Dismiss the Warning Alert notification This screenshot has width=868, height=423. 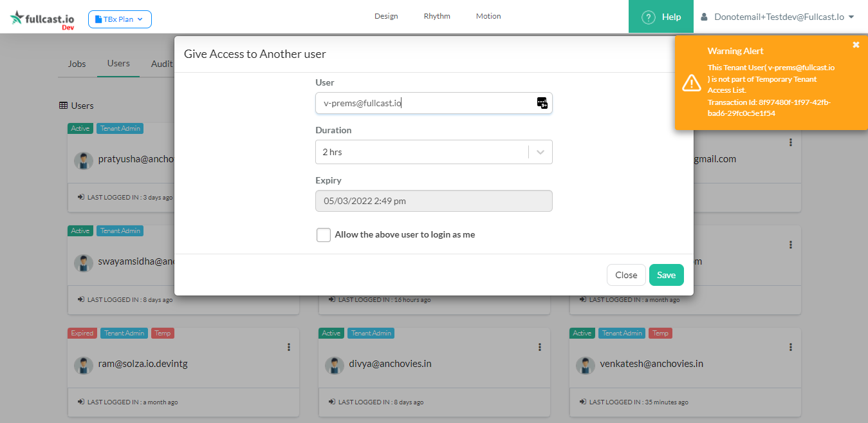[x=856, y=44]
